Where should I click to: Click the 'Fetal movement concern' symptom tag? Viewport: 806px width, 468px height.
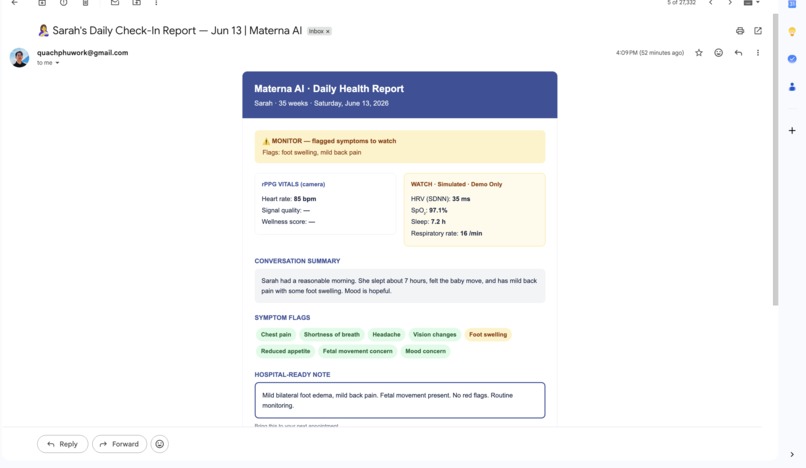coord(357,351)
